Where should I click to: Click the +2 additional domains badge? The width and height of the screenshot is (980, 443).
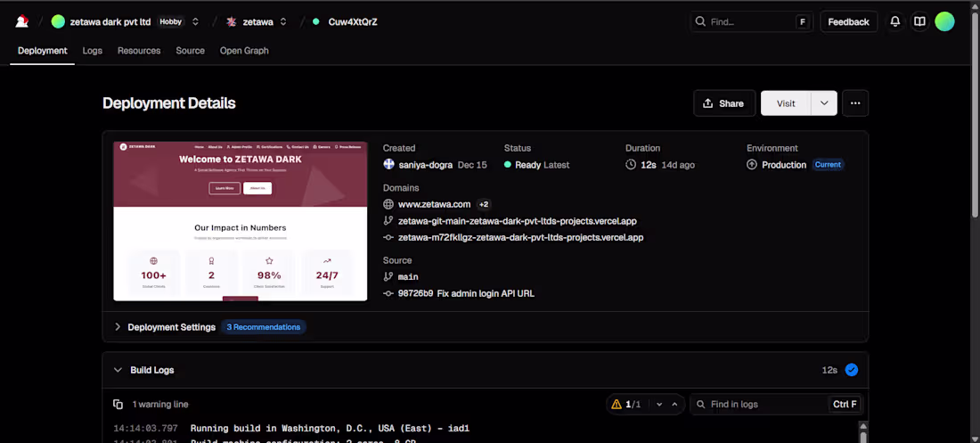484,204
